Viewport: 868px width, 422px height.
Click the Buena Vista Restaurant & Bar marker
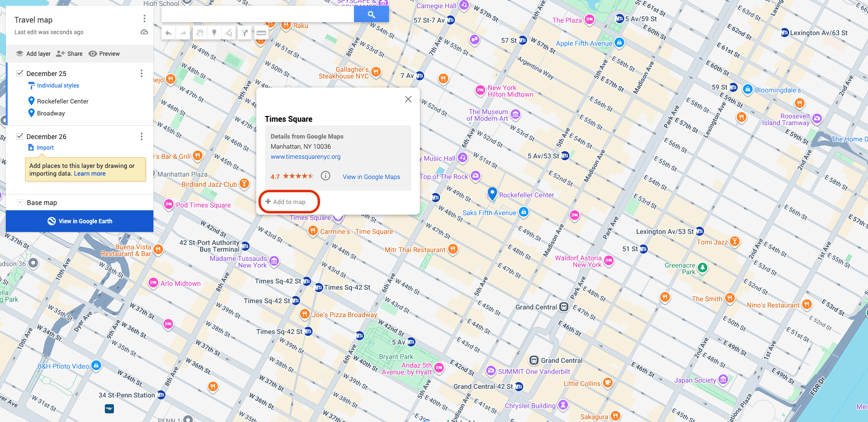tap(158, 249)
